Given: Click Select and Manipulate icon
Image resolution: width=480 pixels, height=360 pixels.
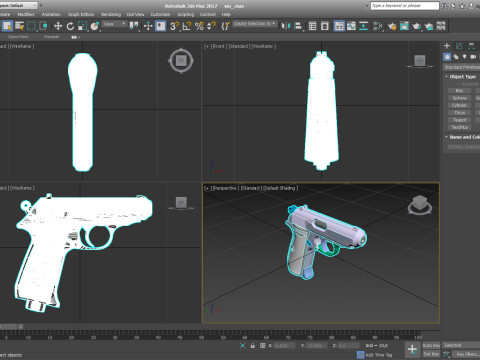Looking at the screenshot, I should [148, 26].
